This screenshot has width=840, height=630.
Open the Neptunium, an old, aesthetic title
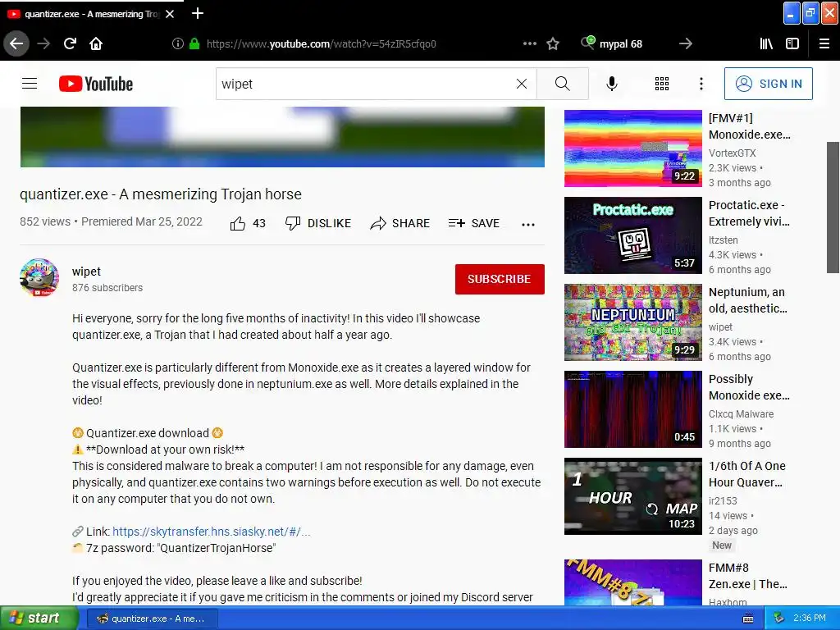[748, 300]
